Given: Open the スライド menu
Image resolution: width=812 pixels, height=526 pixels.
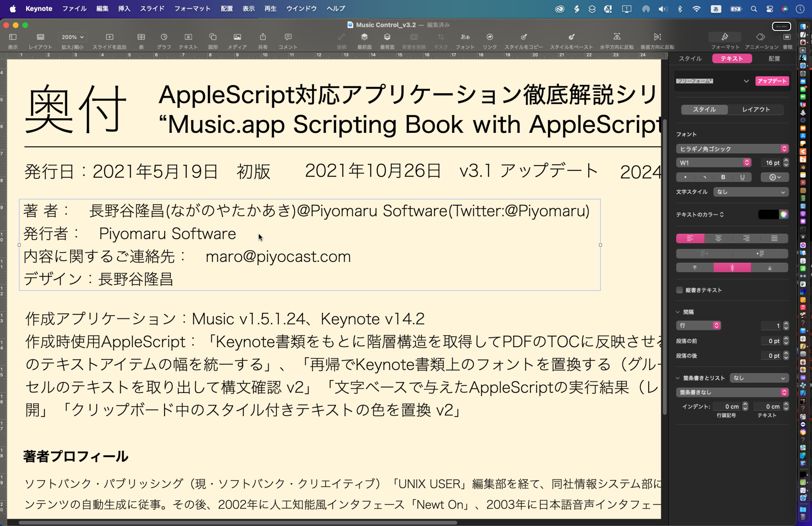Looking at the screenshot, I should [x=152, y=8].
